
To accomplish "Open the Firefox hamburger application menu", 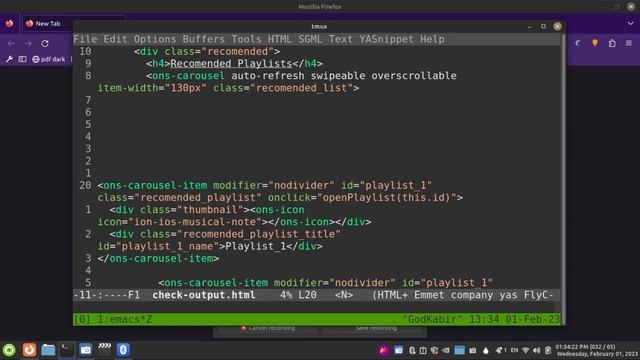I will [629, 43].
